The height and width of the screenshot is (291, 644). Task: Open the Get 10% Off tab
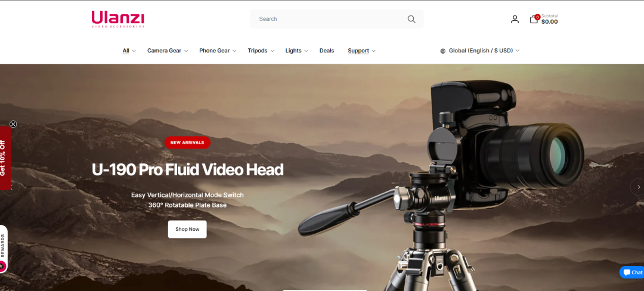click(x=5, y=158)
